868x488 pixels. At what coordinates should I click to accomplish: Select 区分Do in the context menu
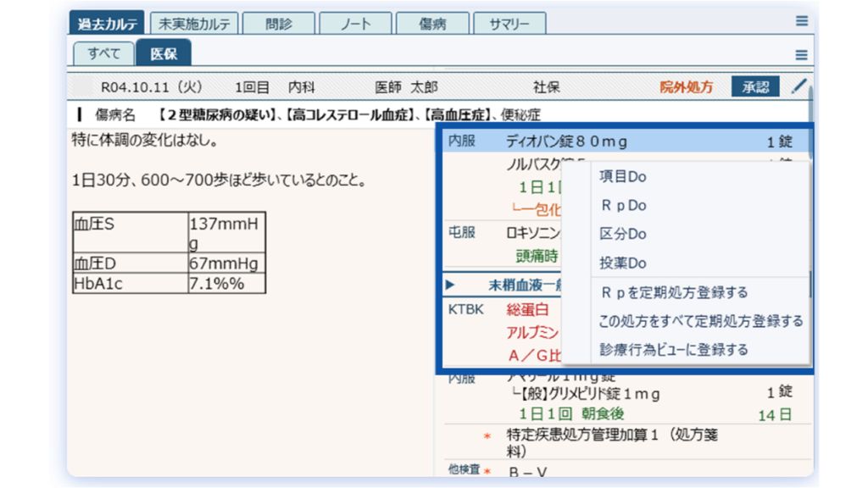(623, 235)
